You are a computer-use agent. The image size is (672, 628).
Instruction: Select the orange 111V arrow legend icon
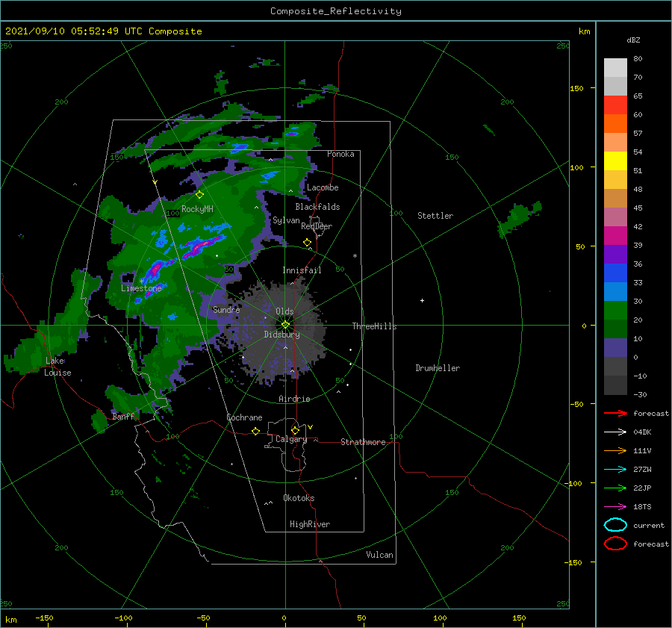615,450
